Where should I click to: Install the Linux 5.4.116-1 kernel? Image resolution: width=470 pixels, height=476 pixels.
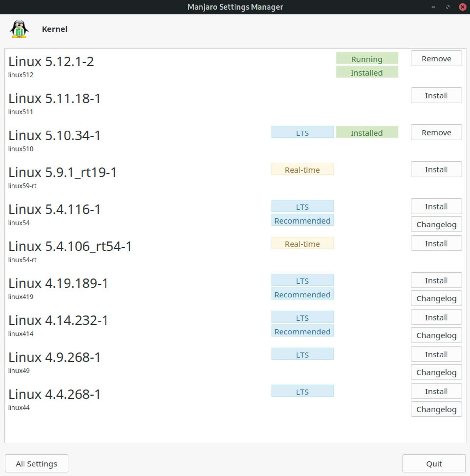pos(436,206)
